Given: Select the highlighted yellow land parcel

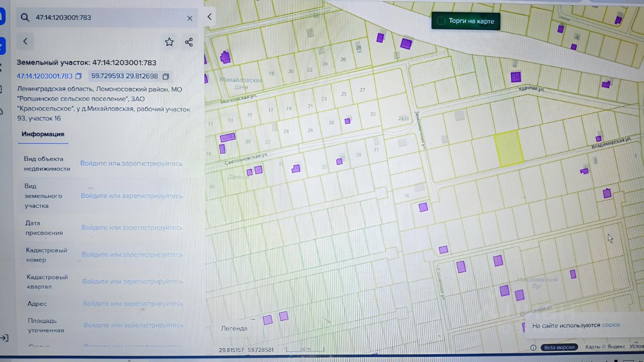Looking at the screenshot, I should click(x=508, y=148).
